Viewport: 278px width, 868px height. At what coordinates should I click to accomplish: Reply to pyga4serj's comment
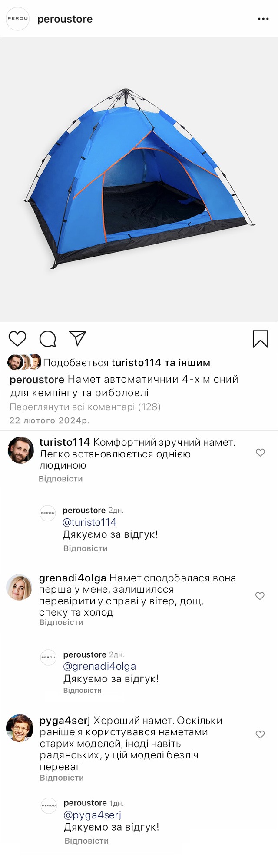(62, 778)
